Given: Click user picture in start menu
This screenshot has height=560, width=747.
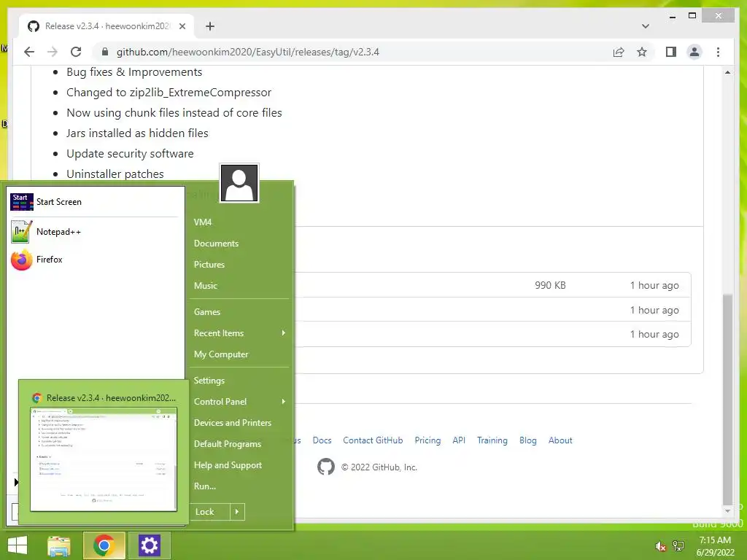Looking at the screenshot, I should (x=239, y=183).
